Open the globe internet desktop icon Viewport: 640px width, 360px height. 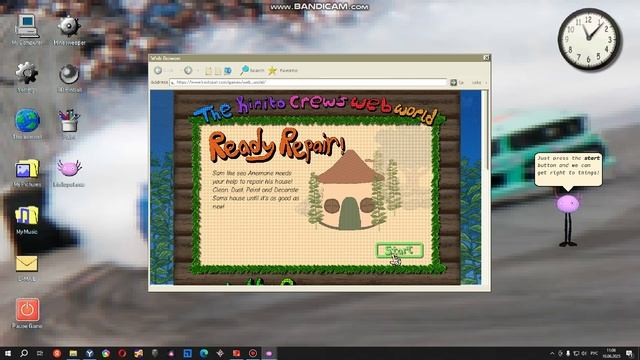(27, 124)
